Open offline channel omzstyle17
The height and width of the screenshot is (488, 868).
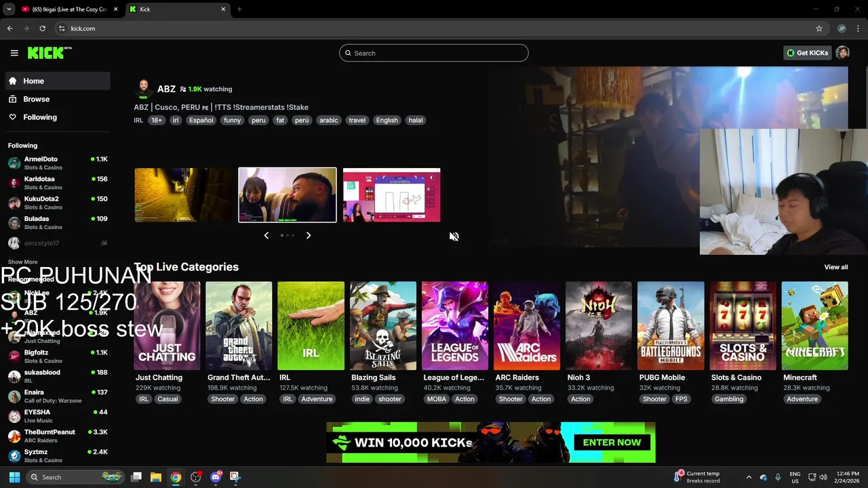[58, 243]
